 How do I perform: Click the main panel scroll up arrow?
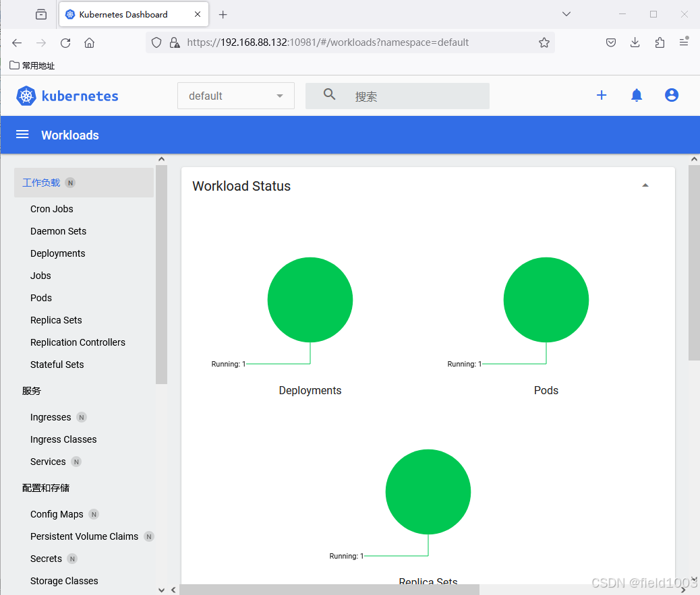point(694,159)
